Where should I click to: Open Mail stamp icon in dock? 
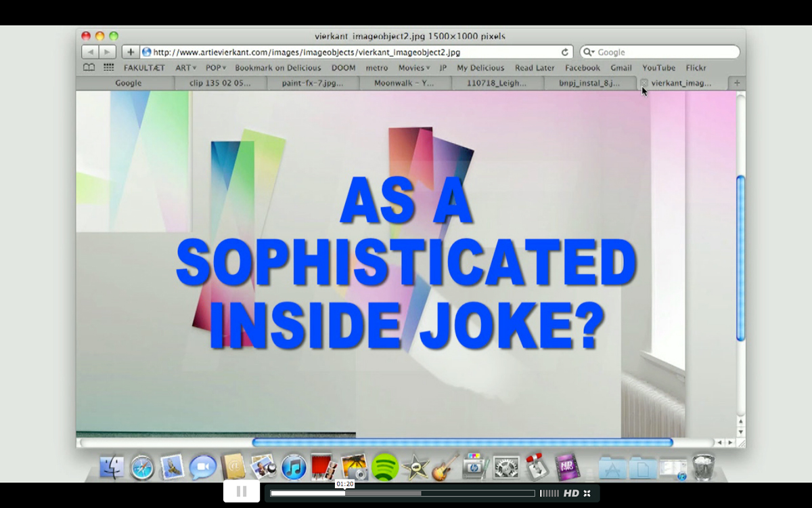tap(172, 467)
